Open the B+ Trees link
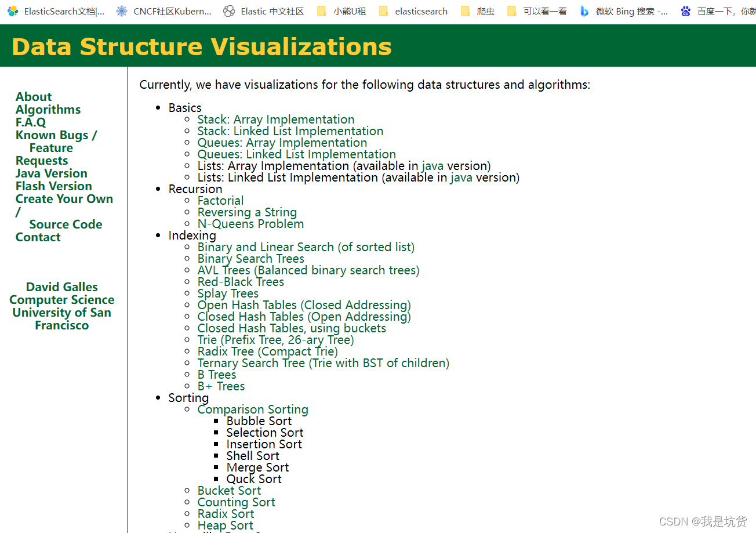 [x=221, y=386]
